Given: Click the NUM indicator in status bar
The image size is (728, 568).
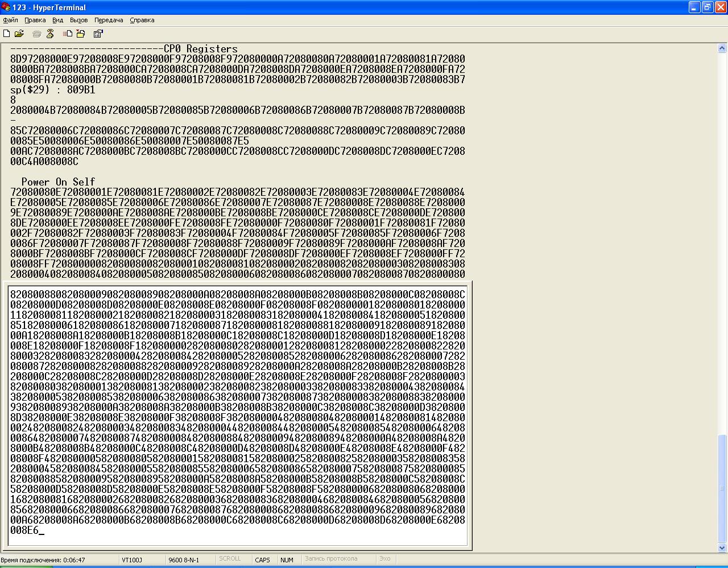Looking at the screenshot, I should (x=287, y=560).
